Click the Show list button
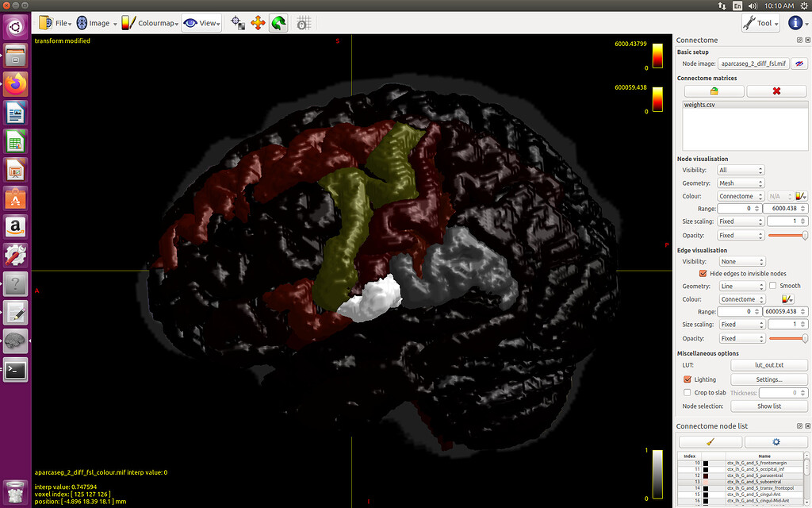812x508 pixels. pos(768,406)
